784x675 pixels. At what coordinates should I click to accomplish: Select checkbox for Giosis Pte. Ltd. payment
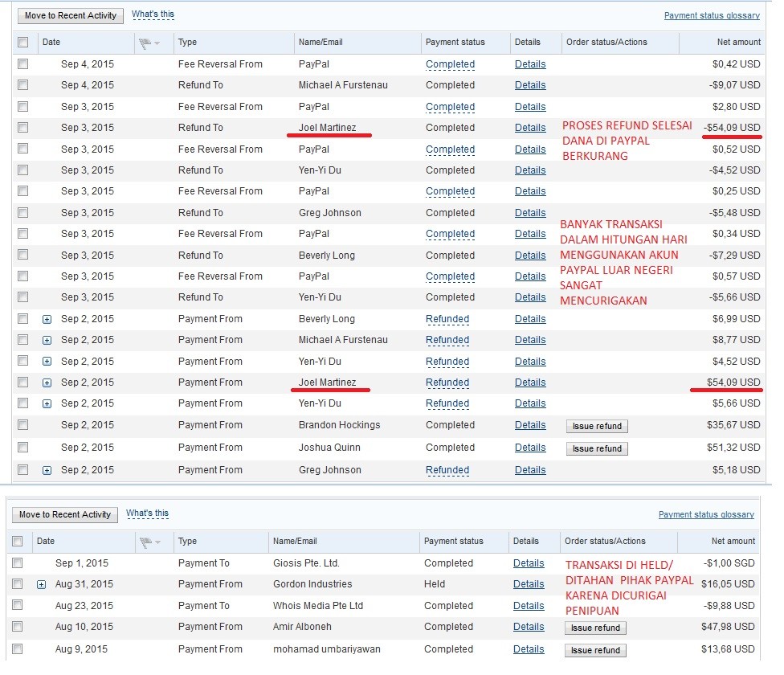click(18, 563)
